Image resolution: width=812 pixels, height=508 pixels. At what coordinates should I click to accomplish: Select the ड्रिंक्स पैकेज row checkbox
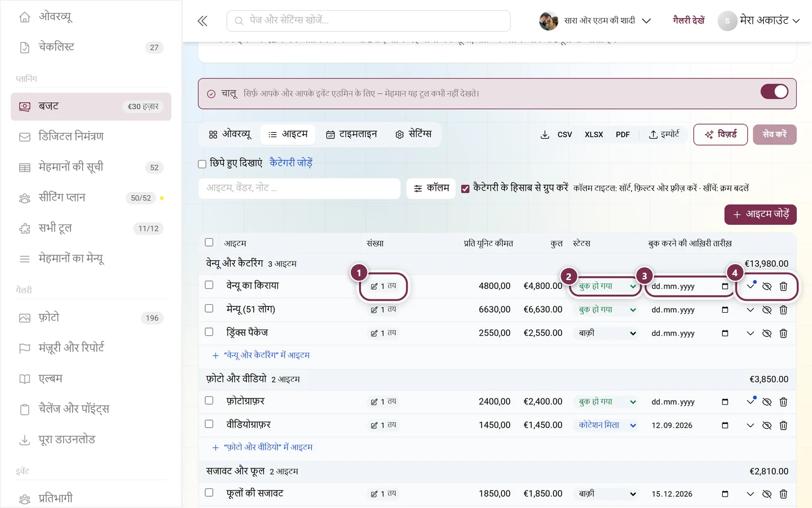209,332
